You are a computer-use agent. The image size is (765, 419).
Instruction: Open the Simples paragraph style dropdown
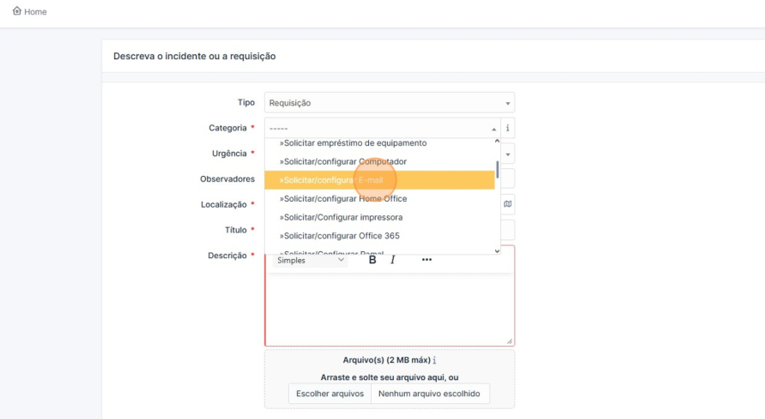click(x=310, y=260)
